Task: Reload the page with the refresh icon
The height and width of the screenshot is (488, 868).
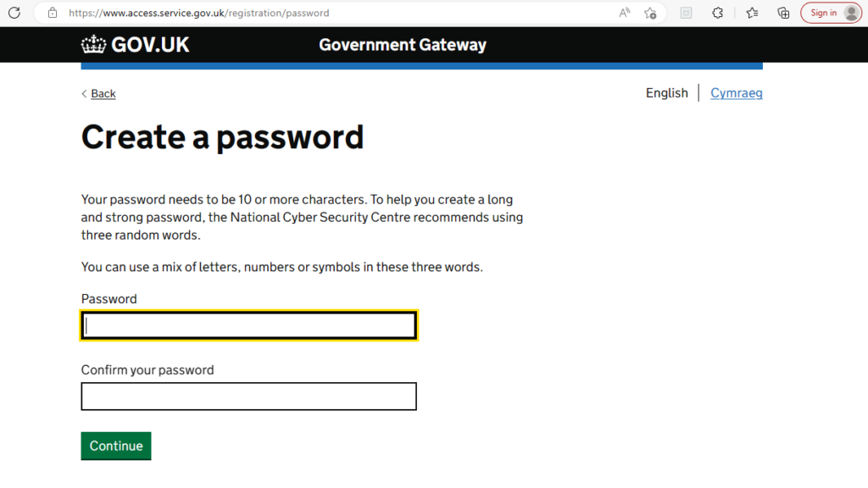Action: coord(14,13)
